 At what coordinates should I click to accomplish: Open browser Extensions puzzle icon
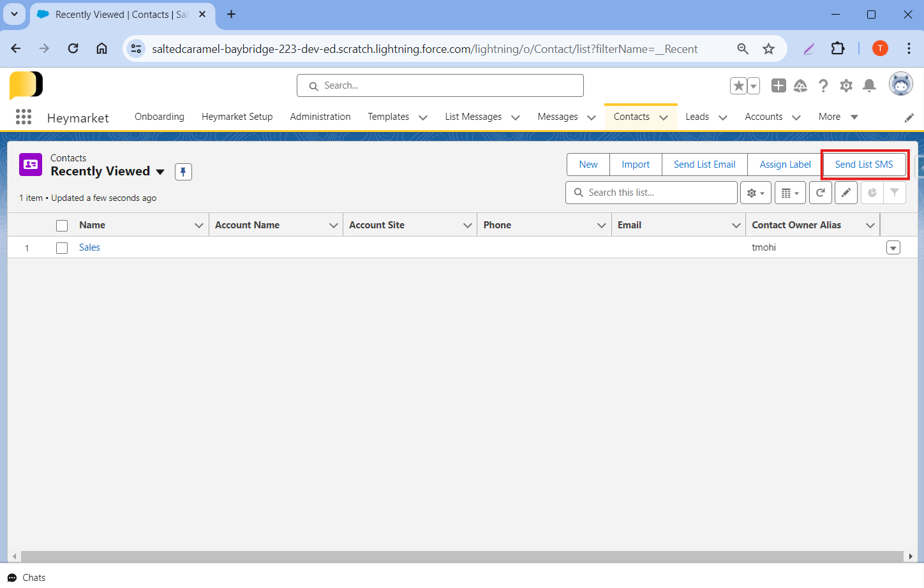click(x=838, y=48)
